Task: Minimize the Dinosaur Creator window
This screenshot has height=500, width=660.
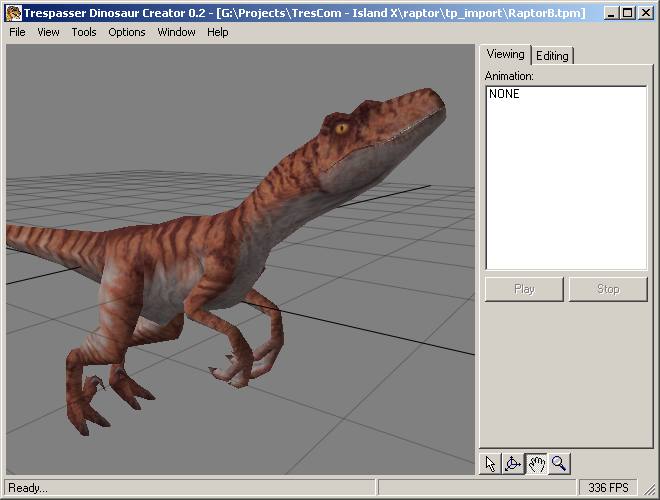Action: pos(611,13)
